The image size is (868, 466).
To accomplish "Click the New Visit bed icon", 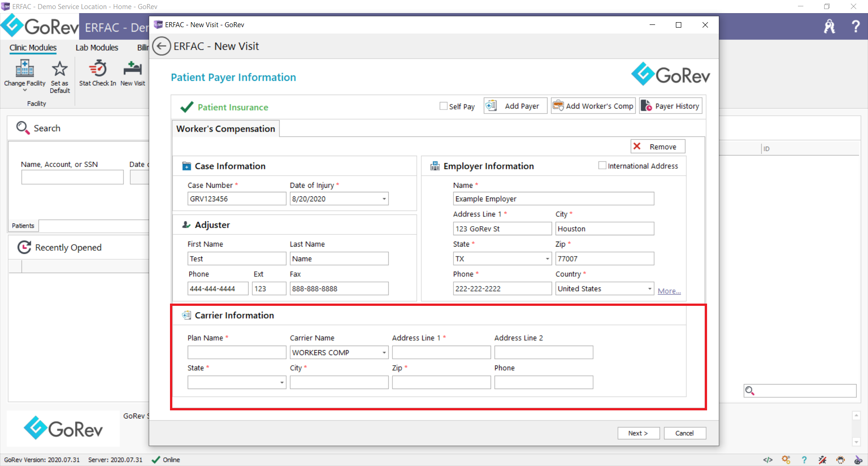I will 132,69.
